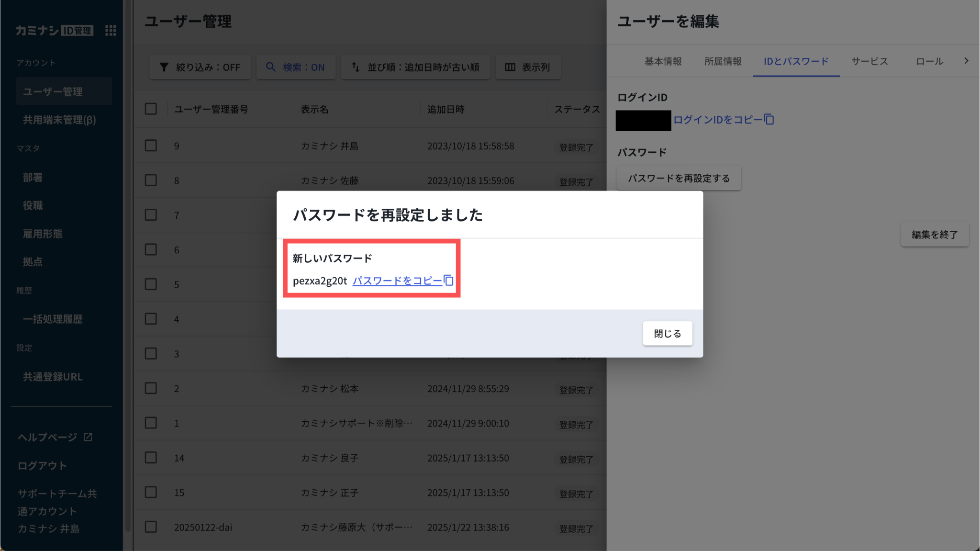The height and width of the screenshot is (551, 980).
Task: Switch to the サービス tab
Action: (x=869, y=61)
